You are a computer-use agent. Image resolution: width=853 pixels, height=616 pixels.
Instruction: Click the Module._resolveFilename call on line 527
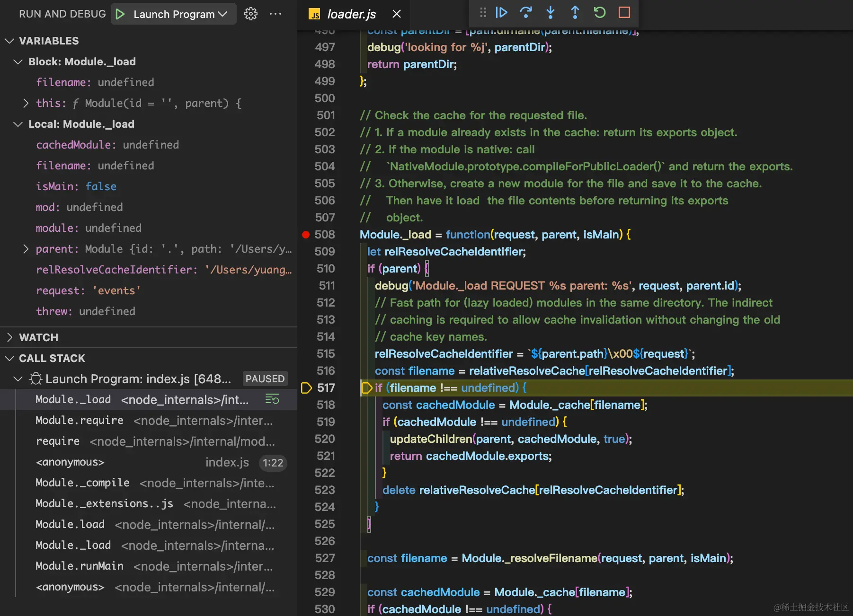[529, 558]
